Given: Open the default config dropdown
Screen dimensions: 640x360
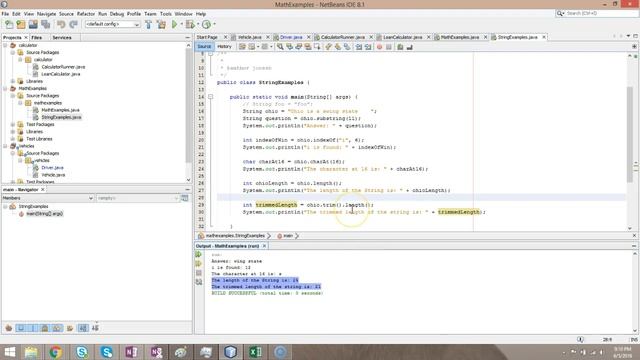Looking at the screenshot, I should pos(112,24).
